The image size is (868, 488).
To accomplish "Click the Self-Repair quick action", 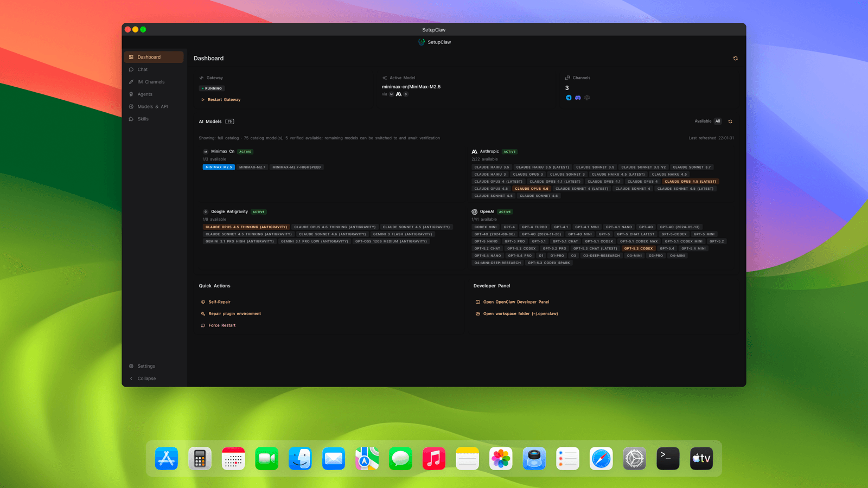I will pos(216,302).
